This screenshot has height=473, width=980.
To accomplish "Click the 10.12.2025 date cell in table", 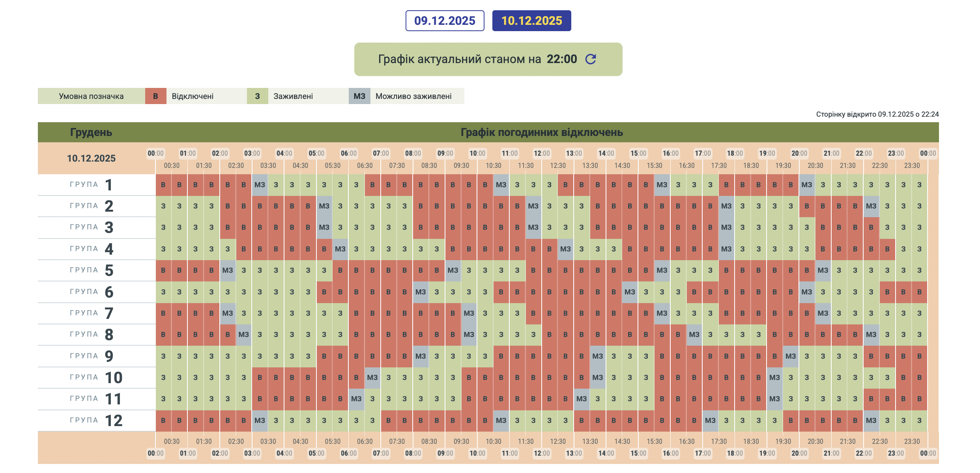I will click(91, 158).
